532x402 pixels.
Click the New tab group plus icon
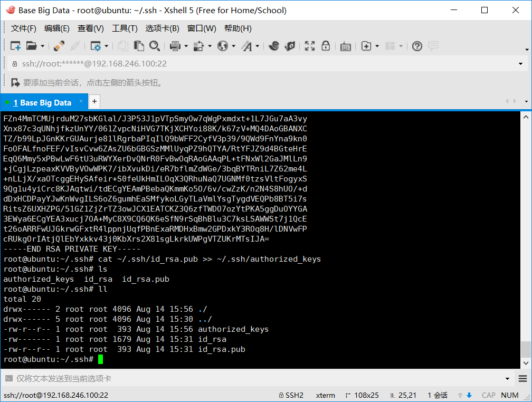coord(366,46)
